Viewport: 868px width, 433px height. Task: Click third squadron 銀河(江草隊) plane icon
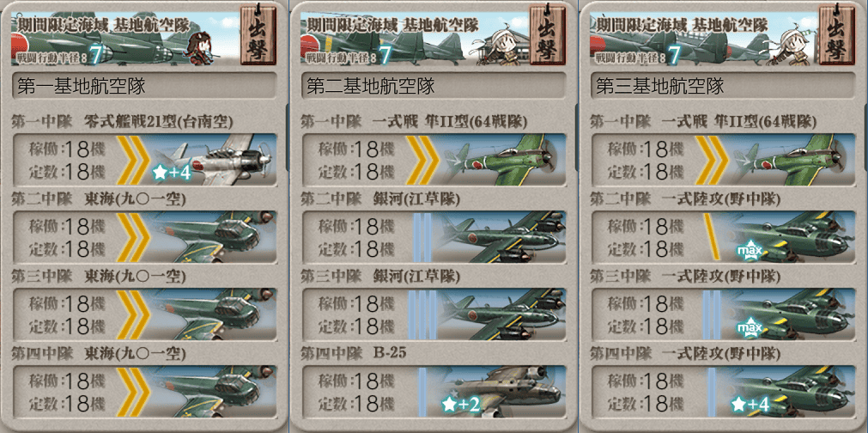pyautogui.click(x=501, y=314)
